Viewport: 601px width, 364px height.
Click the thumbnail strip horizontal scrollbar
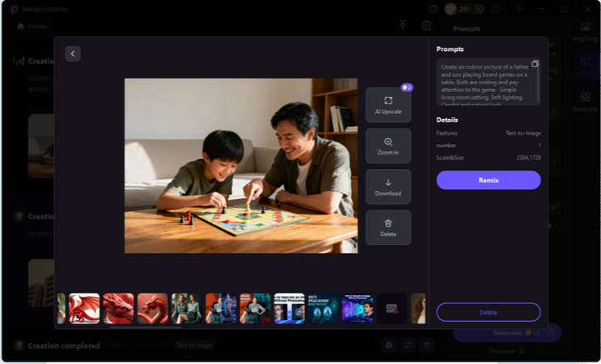pos(146,328)
